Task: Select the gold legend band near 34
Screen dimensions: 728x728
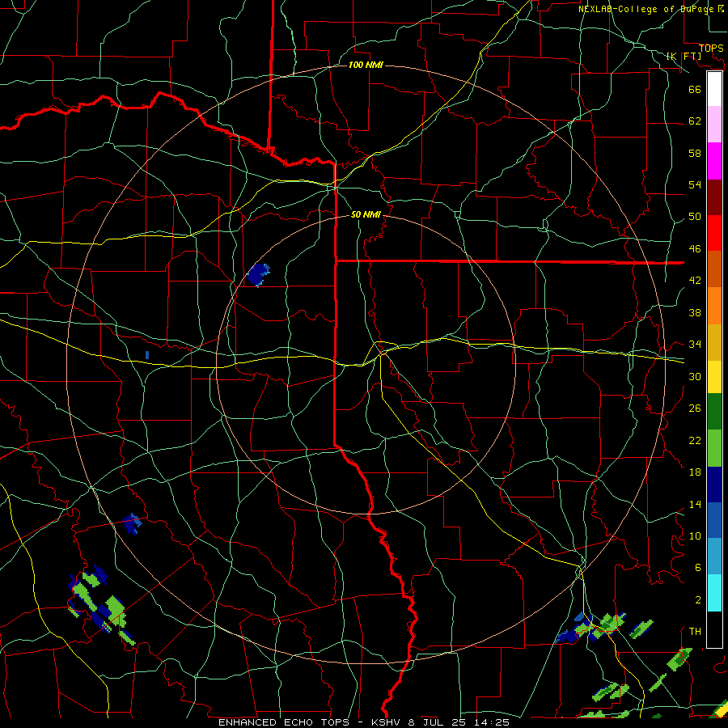Action: [714, 343]
